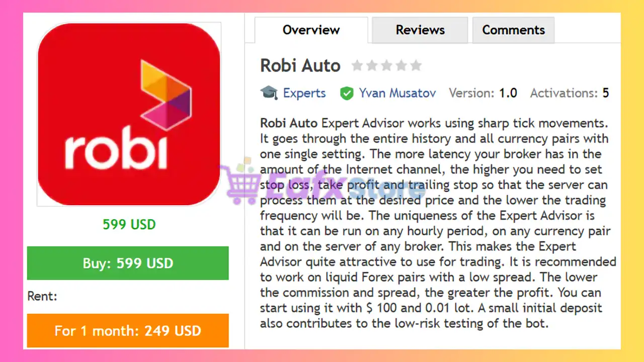Click the Buy: 599 USD button
This screenshot has width=644, height=362.
tap(128, 263)
